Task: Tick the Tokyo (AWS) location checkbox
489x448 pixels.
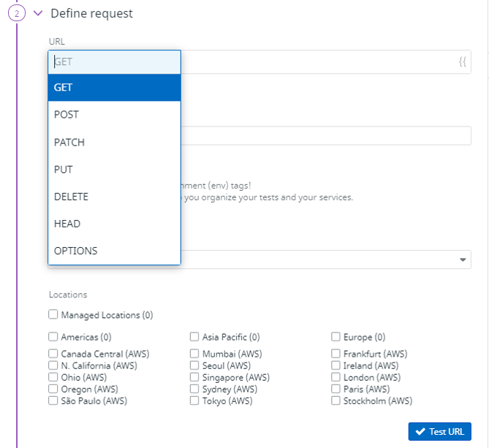Action: point(194,400)
